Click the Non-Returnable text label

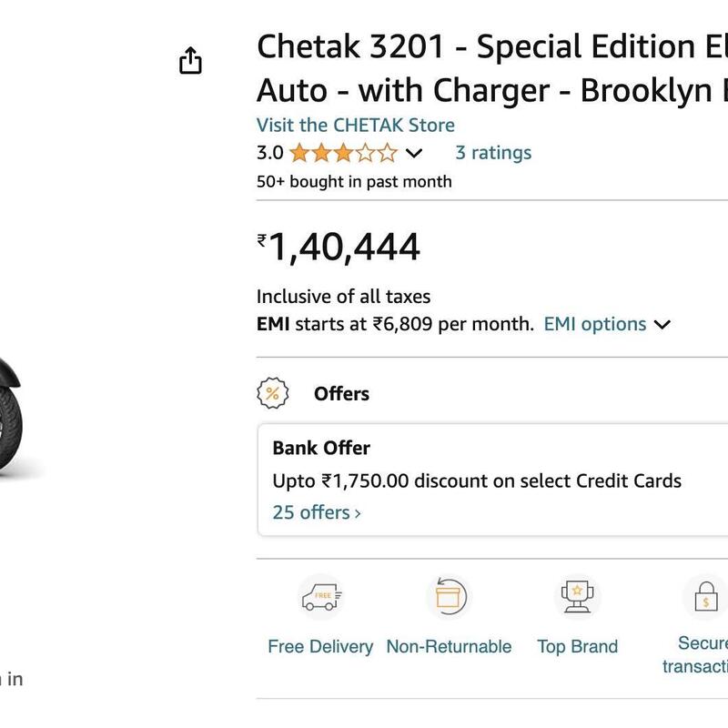[x=449, y=647]
